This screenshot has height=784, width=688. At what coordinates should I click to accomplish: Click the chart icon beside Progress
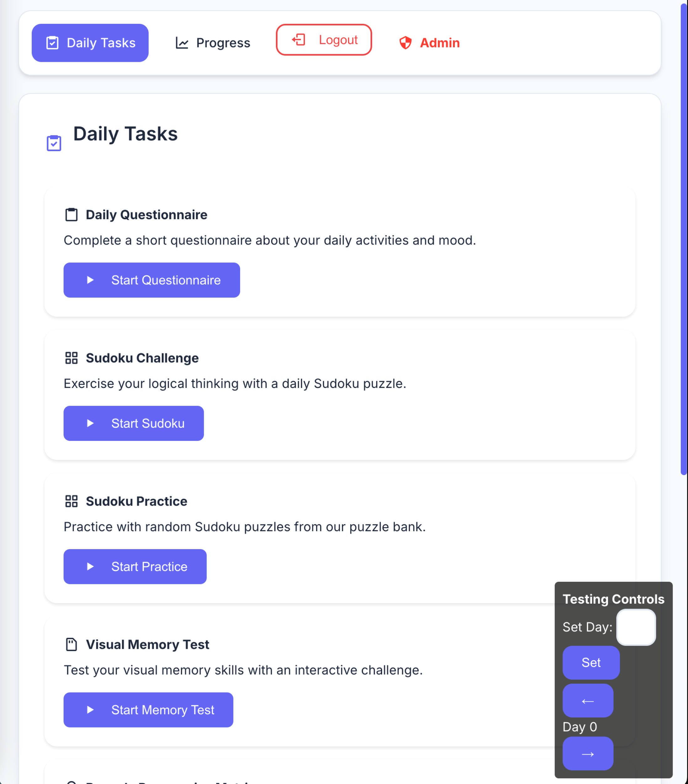pyautogui.click(x=182, y=43)
